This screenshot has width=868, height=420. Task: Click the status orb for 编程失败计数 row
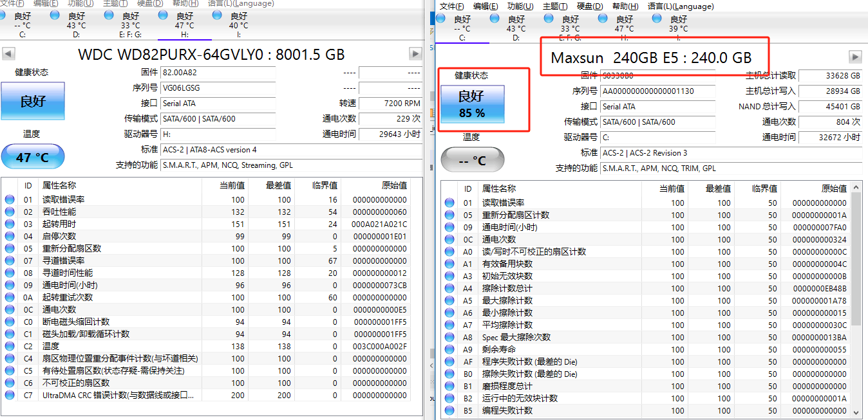click(x=449, y=410)
